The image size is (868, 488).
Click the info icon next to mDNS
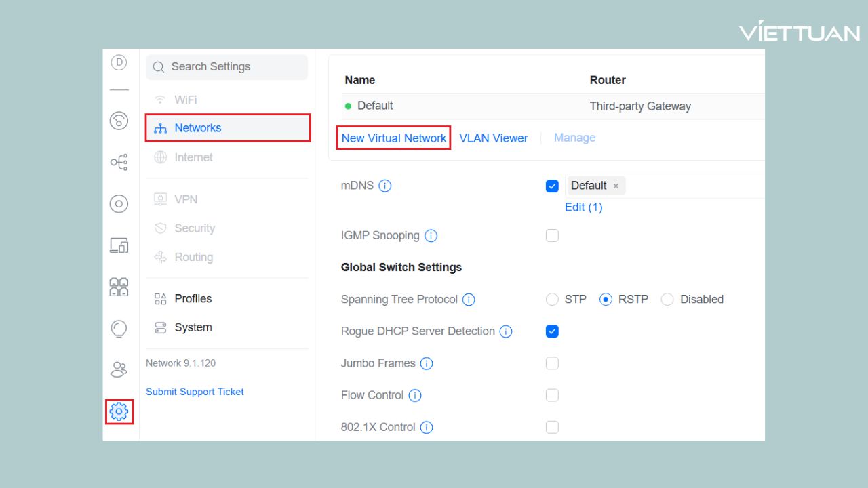385,186
